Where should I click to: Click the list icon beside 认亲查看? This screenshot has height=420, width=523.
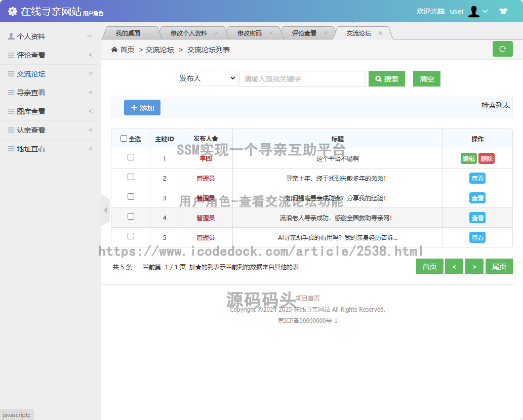tap(11, 130)
